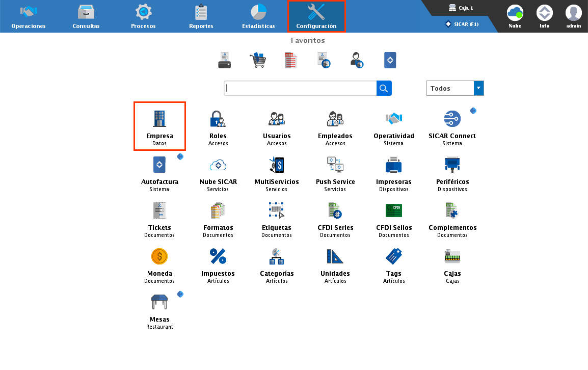Open the Caja 1 selector
The width and height of the screenshot is (588, 370).
click(x=461, y=8)
